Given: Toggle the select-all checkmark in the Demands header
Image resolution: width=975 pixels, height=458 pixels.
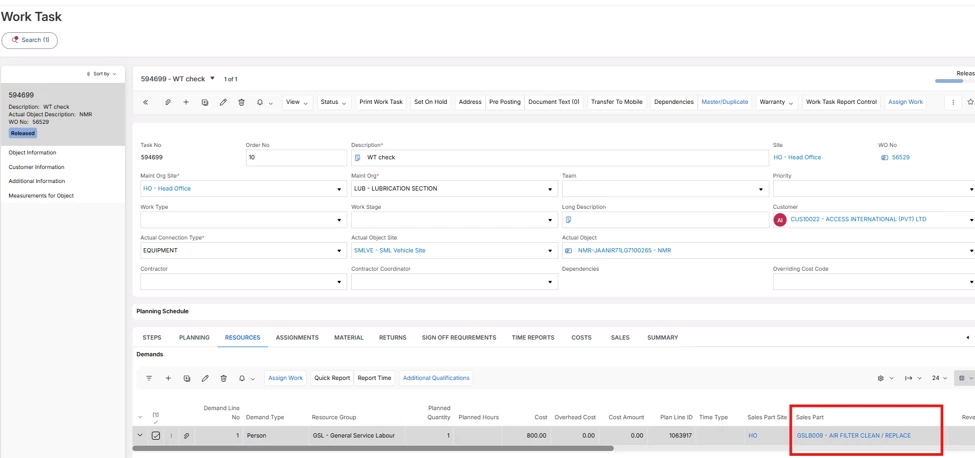Looking at the screenshot, I should [x=156, y=422].
